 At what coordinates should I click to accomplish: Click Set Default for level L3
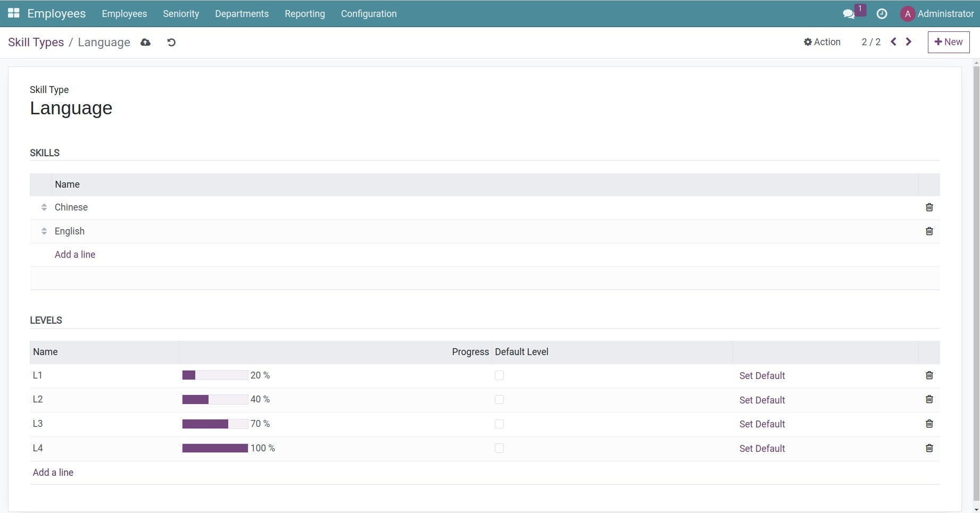pyautogui.click(x=762, y=424)
